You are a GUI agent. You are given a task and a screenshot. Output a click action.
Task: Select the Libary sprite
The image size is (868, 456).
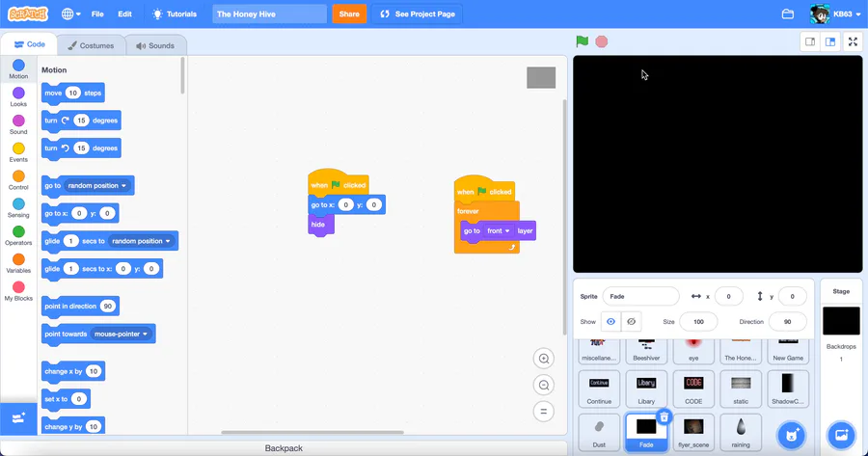[646, 389]
